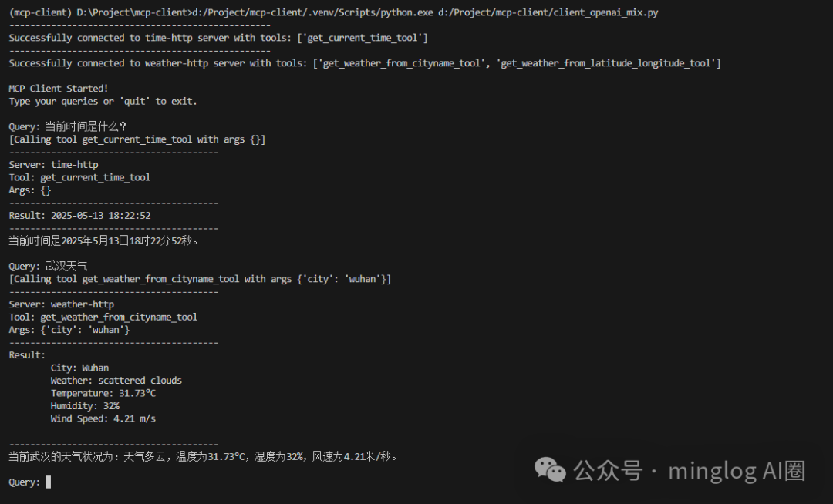
Task: Click the WeChat logo in the watermark
Action: tap(551, 469)
